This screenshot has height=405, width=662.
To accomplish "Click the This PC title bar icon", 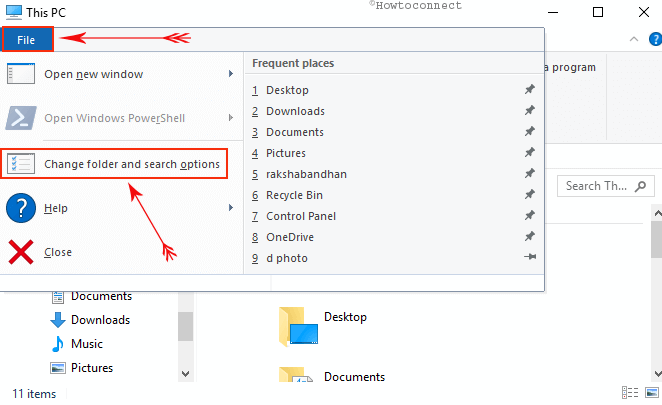I will [14, 12].
